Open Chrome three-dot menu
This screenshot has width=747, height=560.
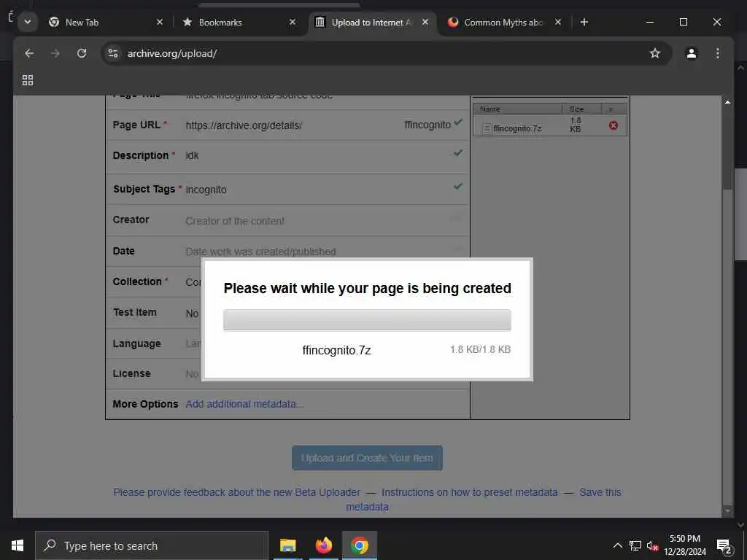718,53
